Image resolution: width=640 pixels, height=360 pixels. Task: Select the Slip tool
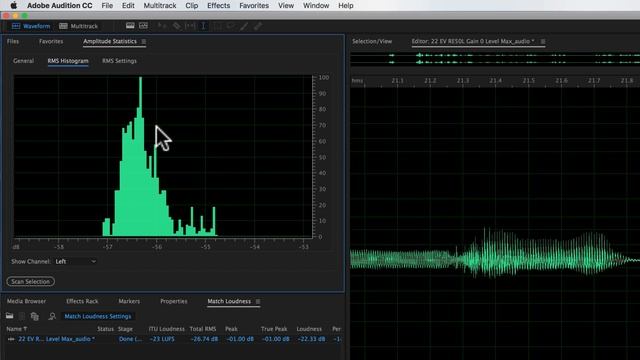[190, 26]
